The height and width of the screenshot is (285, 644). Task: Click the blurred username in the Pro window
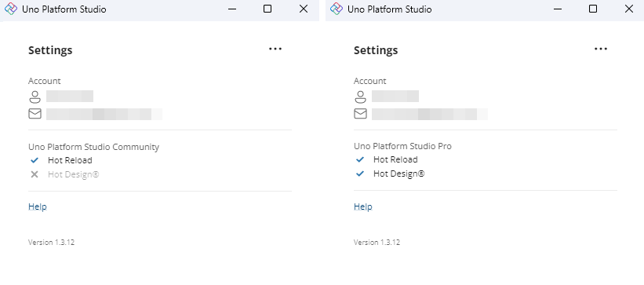click(395, 97)
